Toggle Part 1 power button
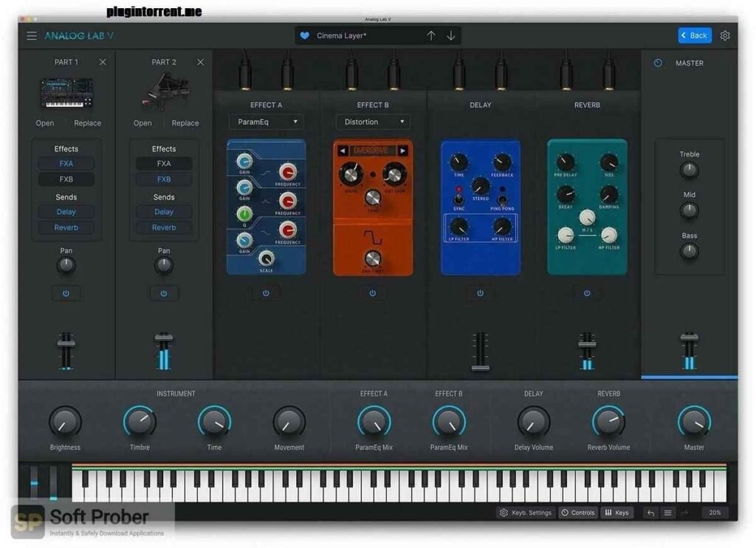Screen dimensions: 756x548 tap(66, 293)
